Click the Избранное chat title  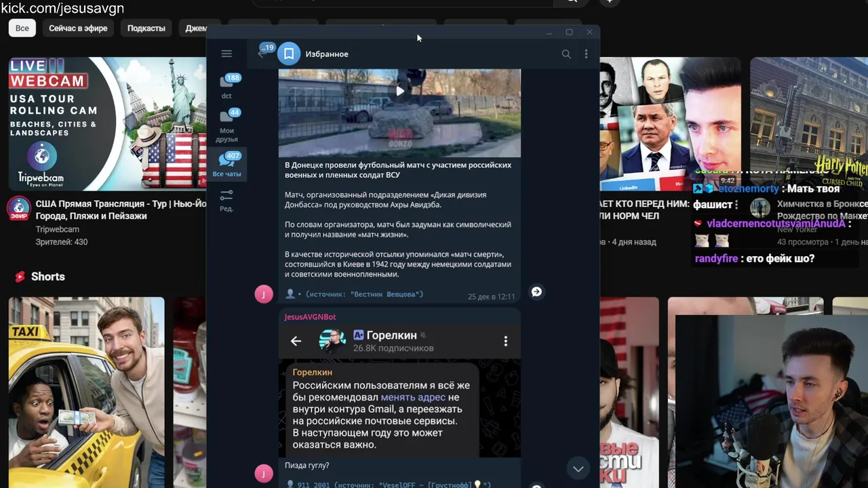click(x=327, y=54)
